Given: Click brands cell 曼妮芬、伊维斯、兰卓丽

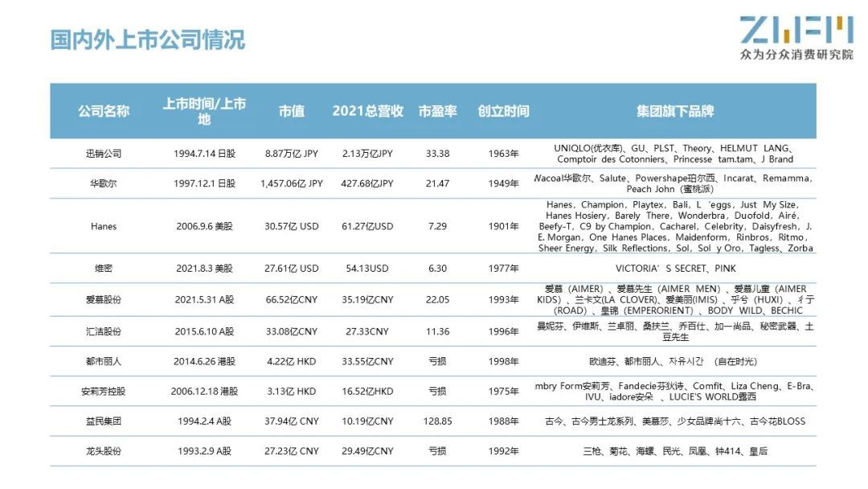Looking at the screenshot, I should 675,331.
